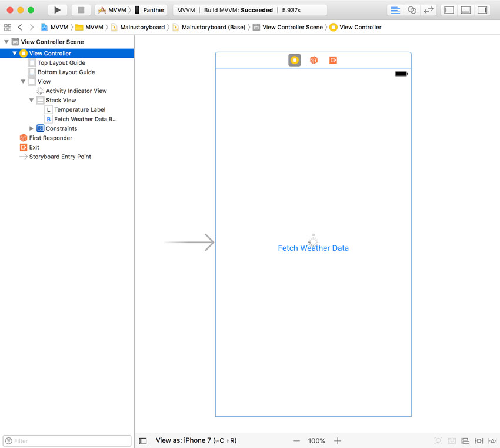Update frames for the selection
The width and height of the screenshot is (500, 448).
click(x=438, y=441)
